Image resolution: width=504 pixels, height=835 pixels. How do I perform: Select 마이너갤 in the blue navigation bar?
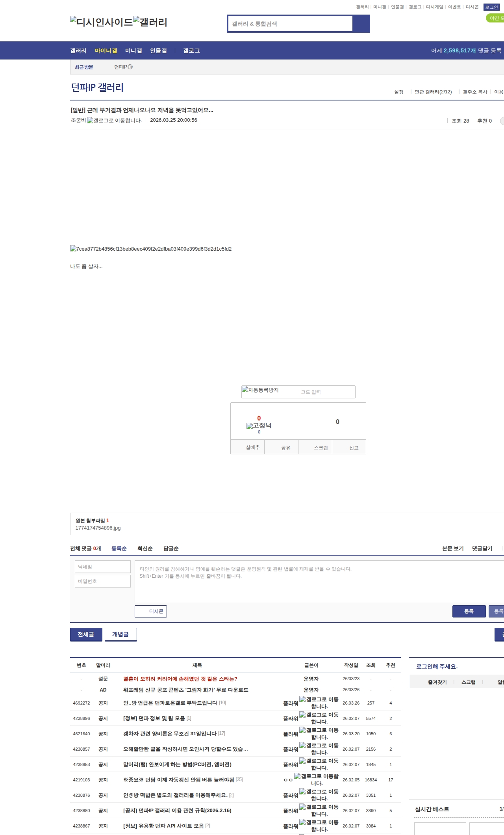[x=106, y=51]
